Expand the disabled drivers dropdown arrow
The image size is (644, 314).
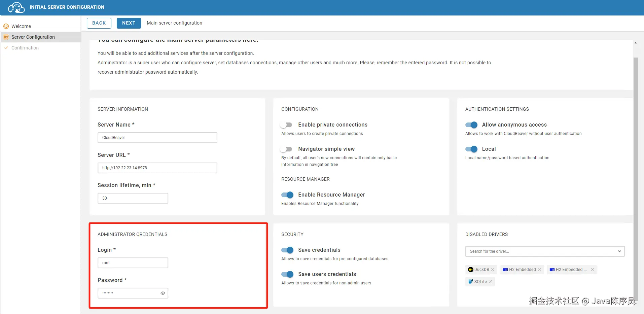click(619, 251)
